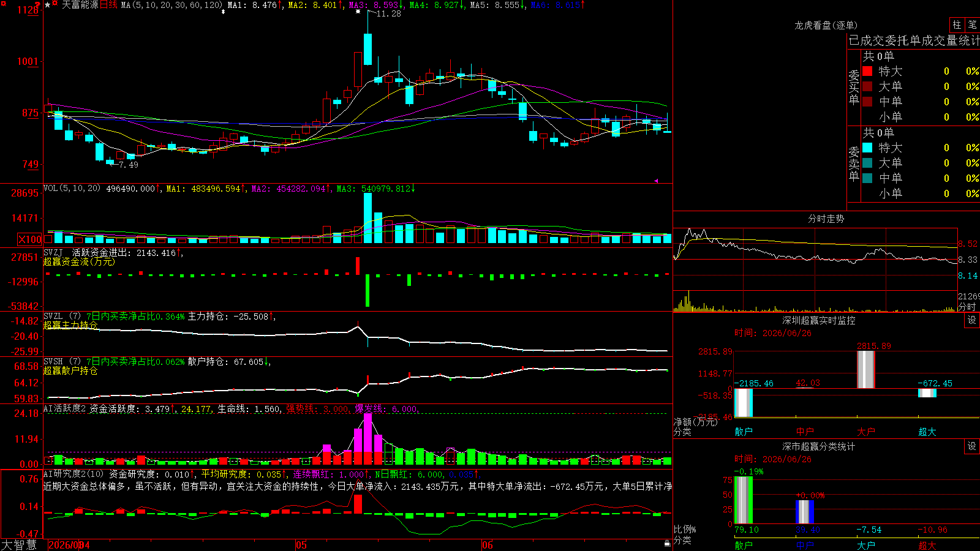This screenshot has width=980, height=551.
Task: Click the lock icon below the K-line chart
Action: coord(667,544)
